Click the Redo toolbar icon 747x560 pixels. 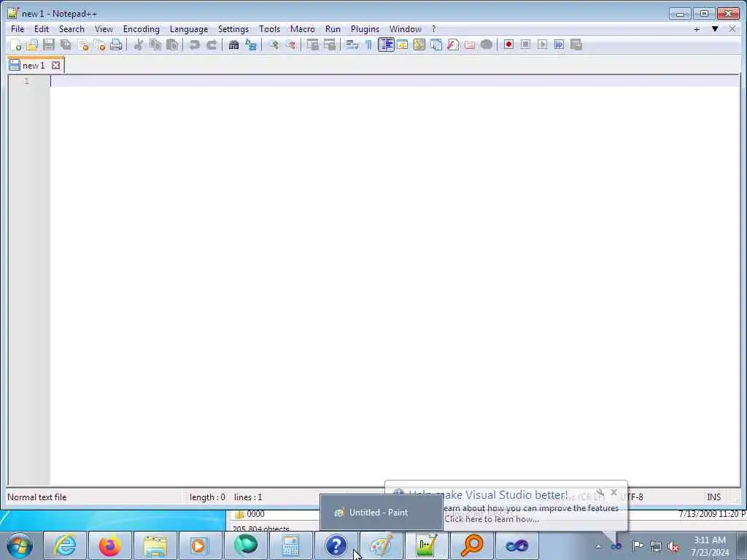point(212,44)
